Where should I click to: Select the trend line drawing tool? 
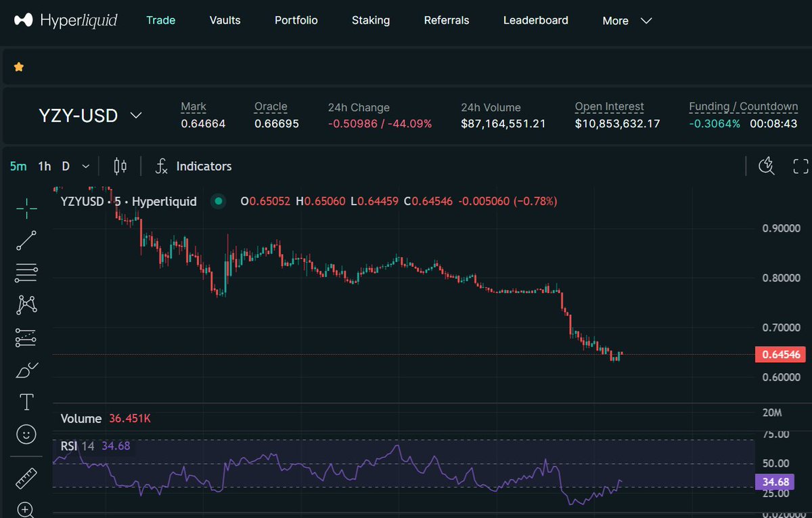(26, 240)
